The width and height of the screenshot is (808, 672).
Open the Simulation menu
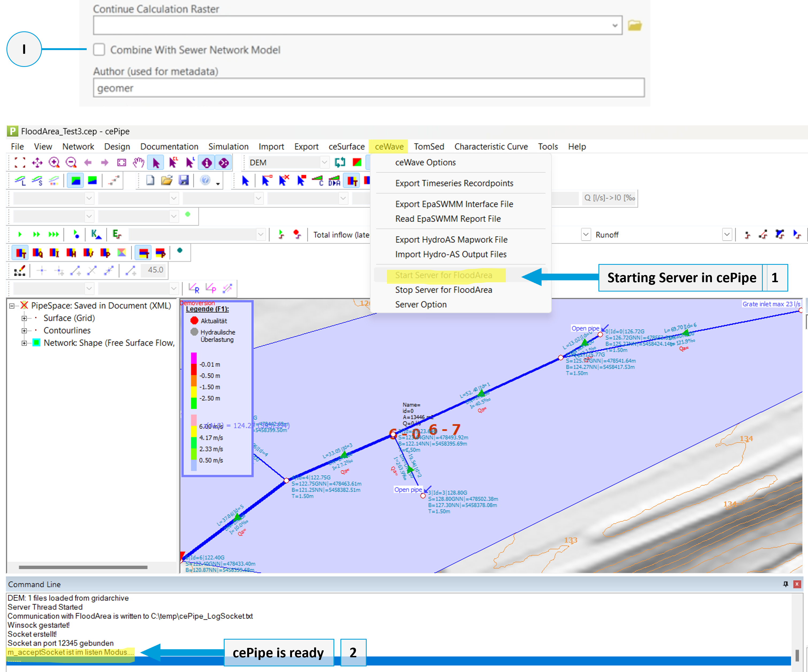[x=228, y=147]
